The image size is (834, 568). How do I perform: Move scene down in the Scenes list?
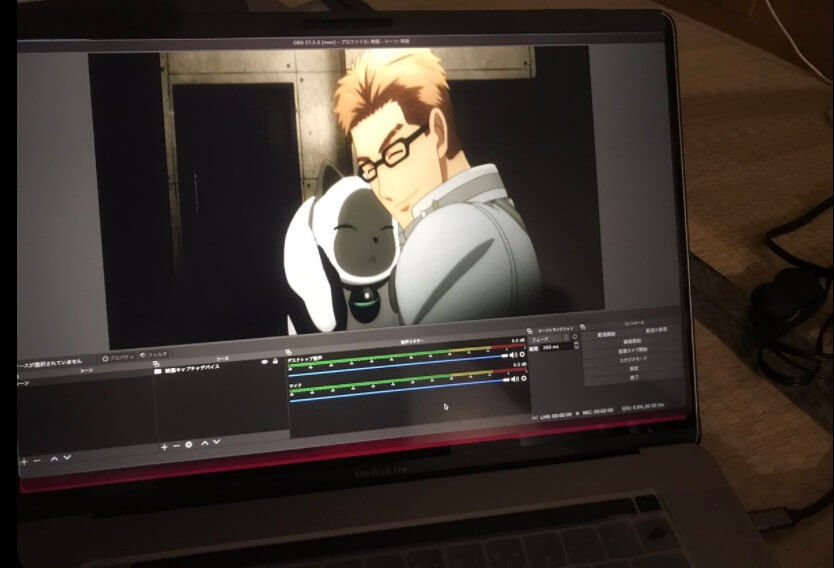[67, 457]
